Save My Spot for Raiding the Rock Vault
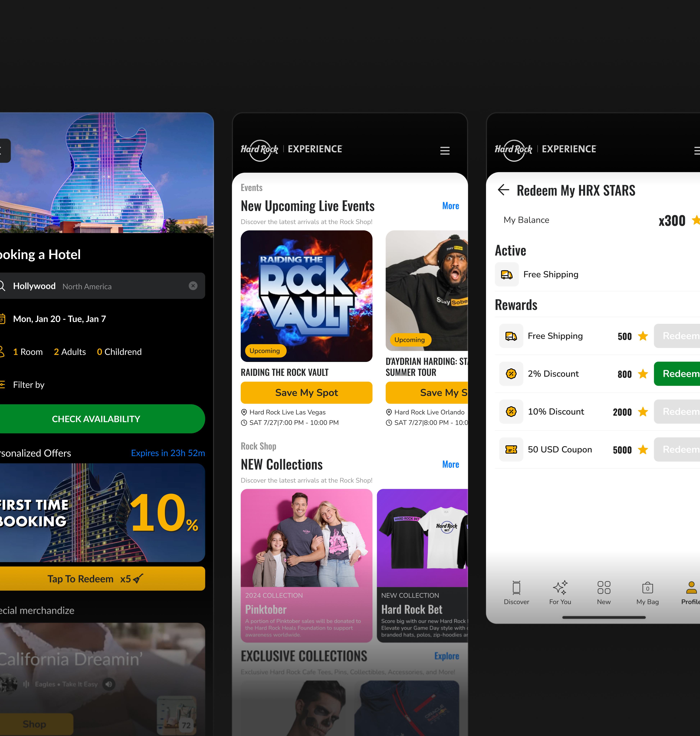 click(x=306, y=392)
